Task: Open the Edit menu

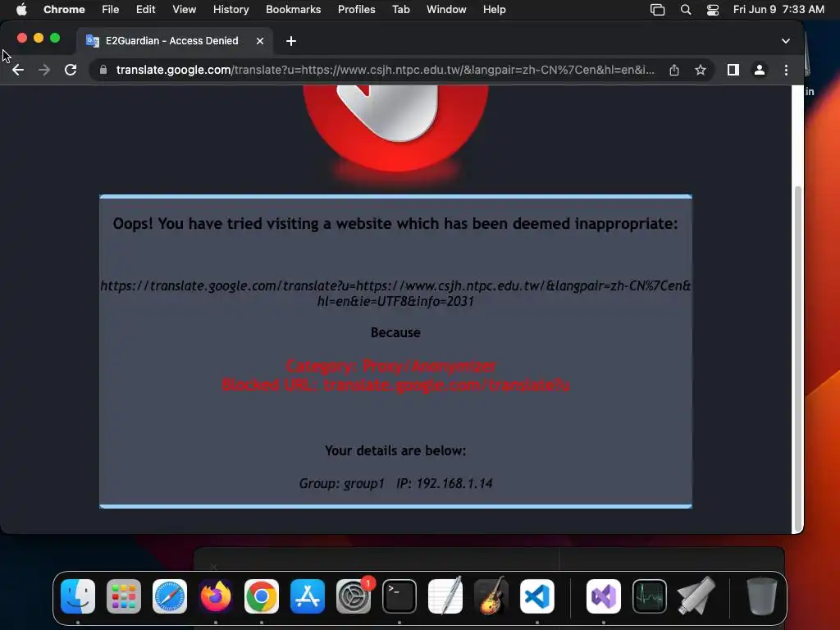Action: click(146, 10)
